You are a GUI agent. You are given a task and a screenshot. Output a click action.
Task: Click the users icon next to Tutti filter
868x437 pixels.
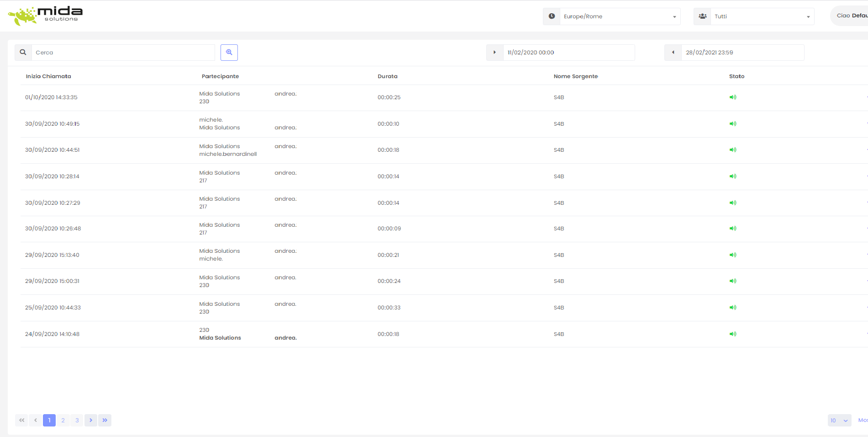coord(702,16)
